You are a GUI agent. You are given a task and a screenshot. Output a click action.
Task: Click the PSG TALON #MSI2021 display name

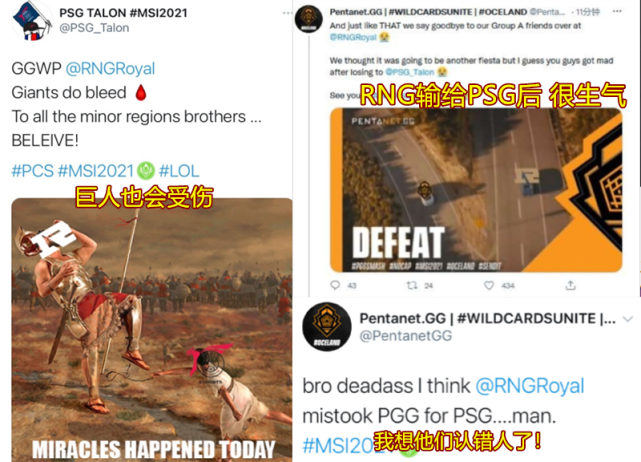123,13
